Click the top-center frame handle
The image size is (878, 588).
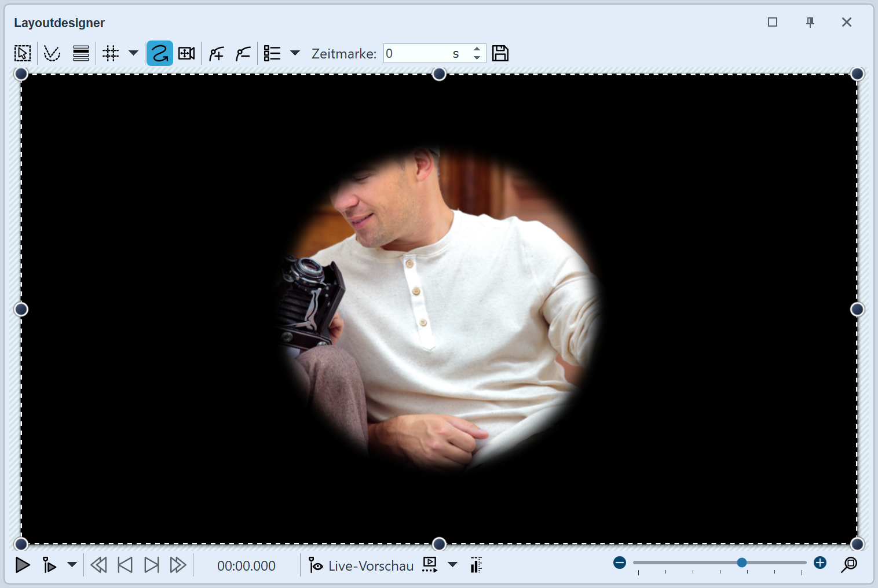click(440, 74)
